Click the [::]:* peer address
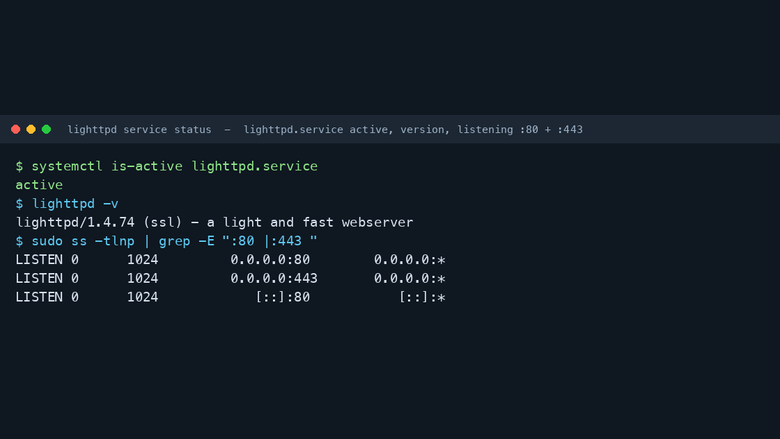The image size is (780, 439). (422, 297)
